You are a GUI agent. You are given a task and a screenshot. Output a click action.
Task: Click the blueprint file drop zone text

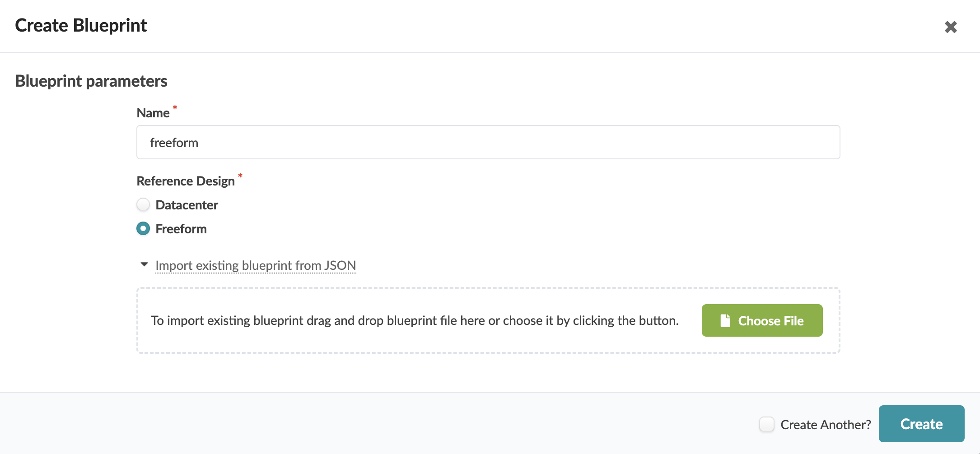pos(415,320)
